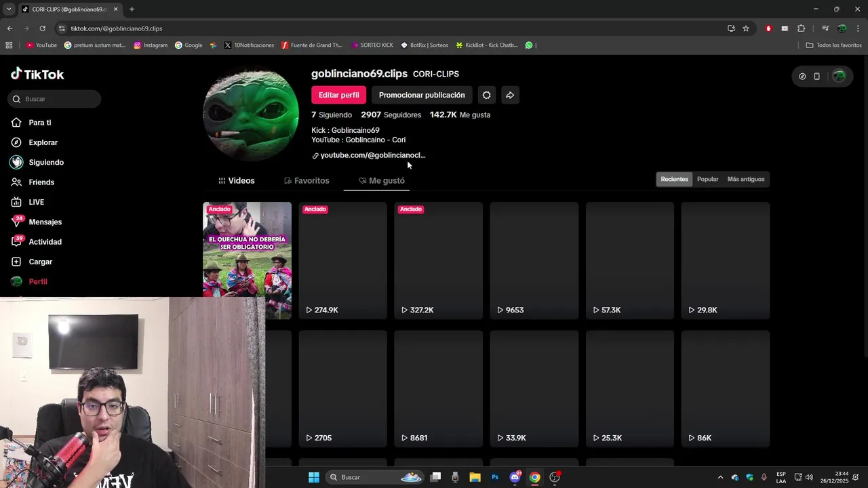The image size is (868, 488).
Task: Open Instagram bookmark
Action: coord(151,45)
